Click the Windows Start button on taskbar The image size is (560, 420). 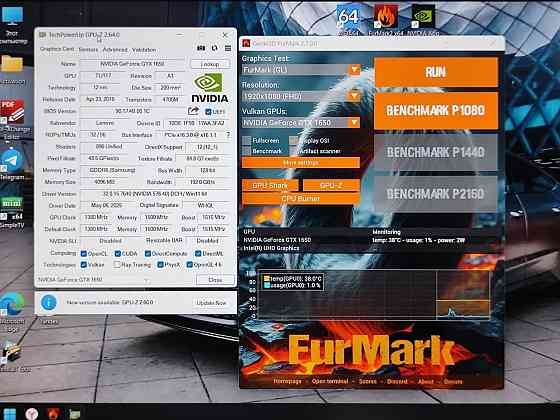pos(10,414)
